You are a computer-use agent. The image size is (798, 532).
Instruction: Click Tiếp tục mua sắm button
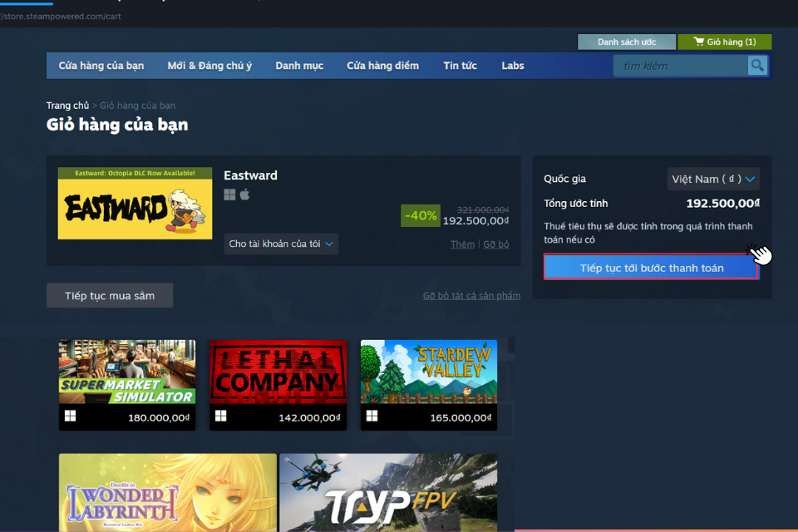coord(110,296)
